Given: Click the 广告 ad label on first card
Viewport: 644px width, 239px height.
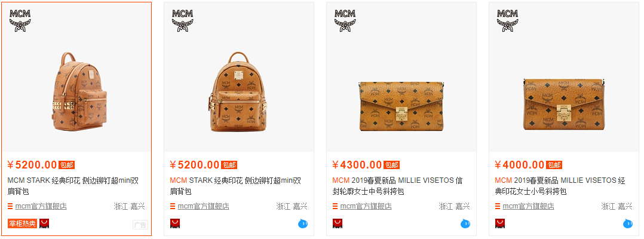Looking at the screenshot, I should pyautogui.click(x=140, y=225).
